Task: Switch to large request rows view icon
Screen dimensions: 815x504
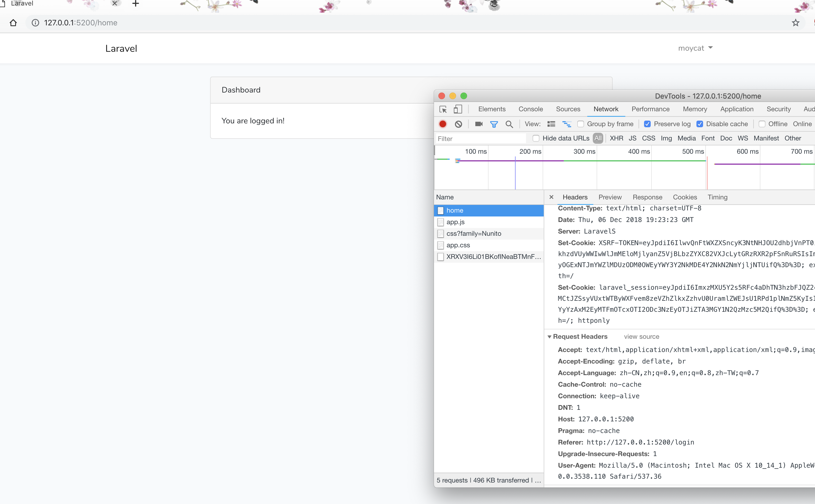Action: click(x=551, y=124)
